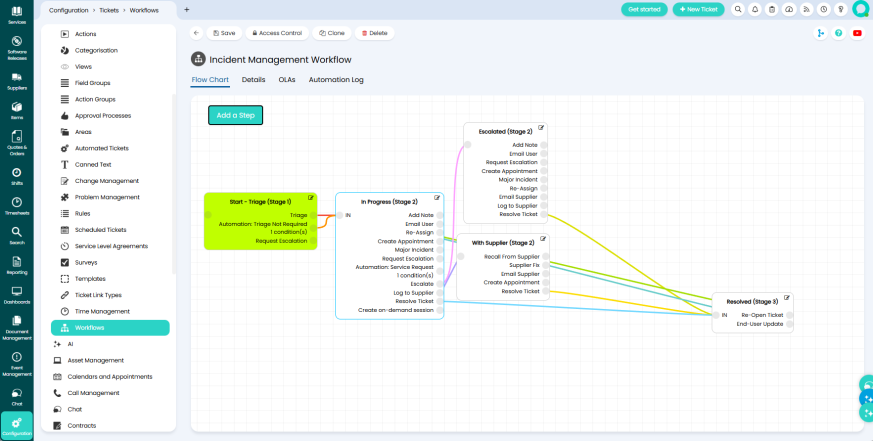Open the Services module in the sidebar
This screenshot has width=873, height=441.
tap(17, 15)
